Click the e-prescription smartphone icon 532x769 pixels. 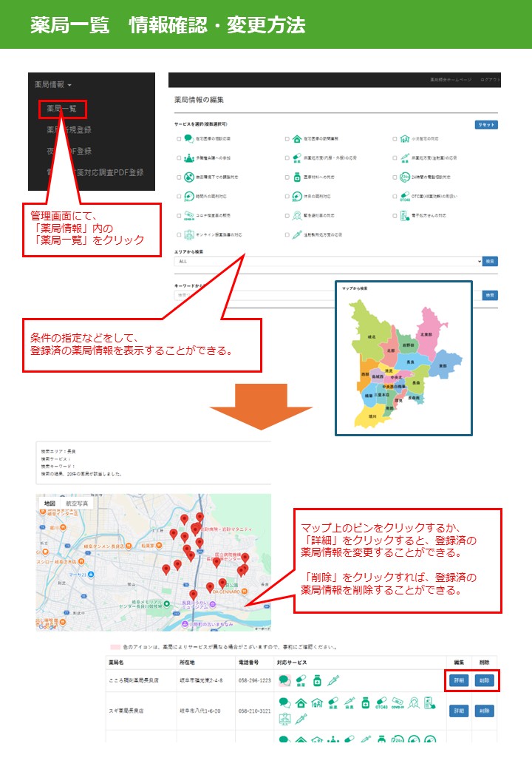pyautogui.click(x=404, y=216)
